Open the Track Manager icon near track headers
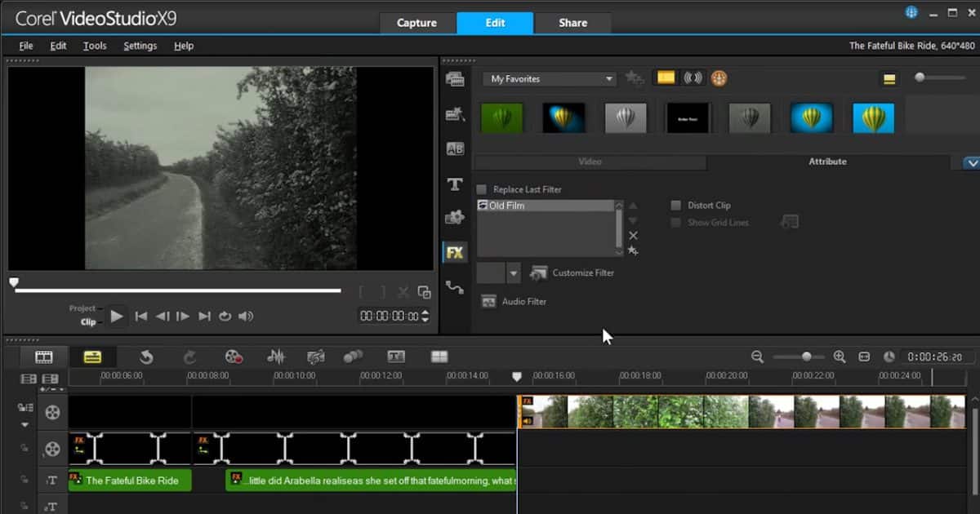 click(30, 379)
